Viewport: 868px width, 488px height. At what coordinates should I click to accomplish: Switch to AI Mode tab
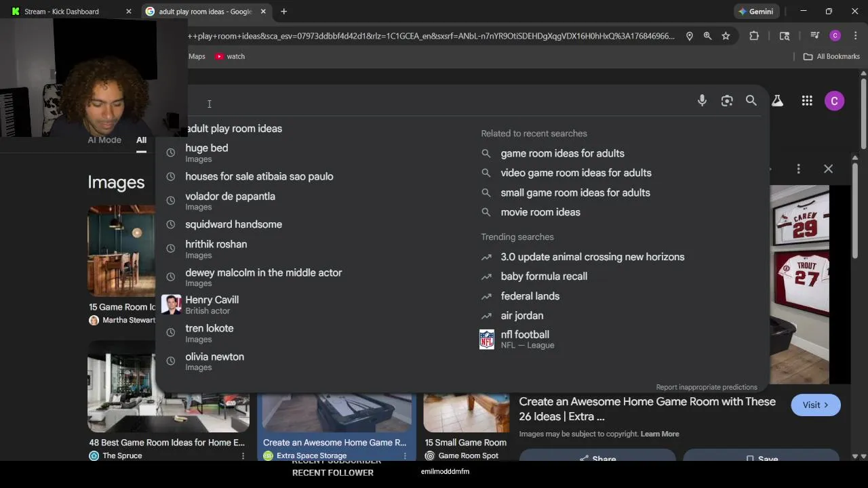click(x=104, y=140)
